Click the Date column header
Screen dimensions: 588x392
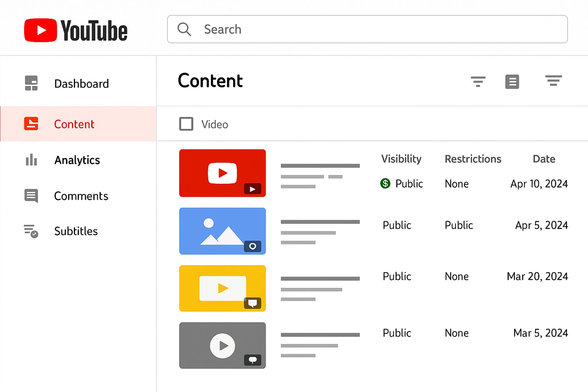(x=544, y=159)
